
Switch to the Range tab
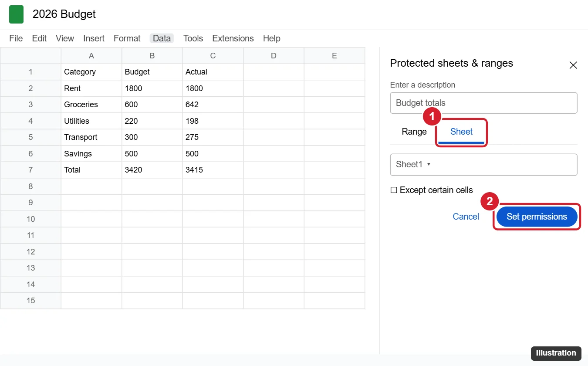point(414,132)
